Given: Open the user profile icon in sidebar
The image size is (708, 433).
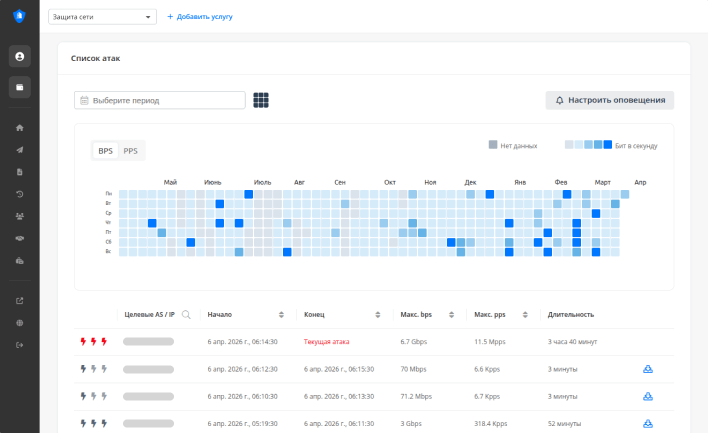Looking at the screenshot, I should [20, 56].
